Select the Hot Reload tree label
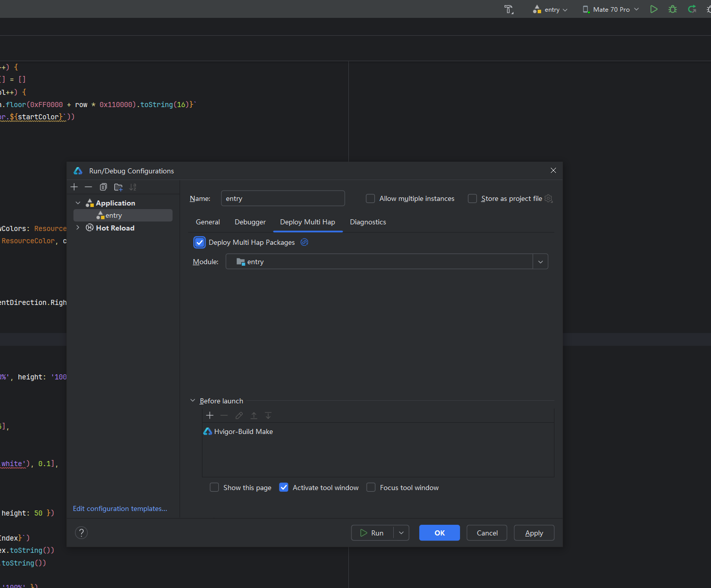This screenshot has height=588, width=711. [x=115, y=228]
